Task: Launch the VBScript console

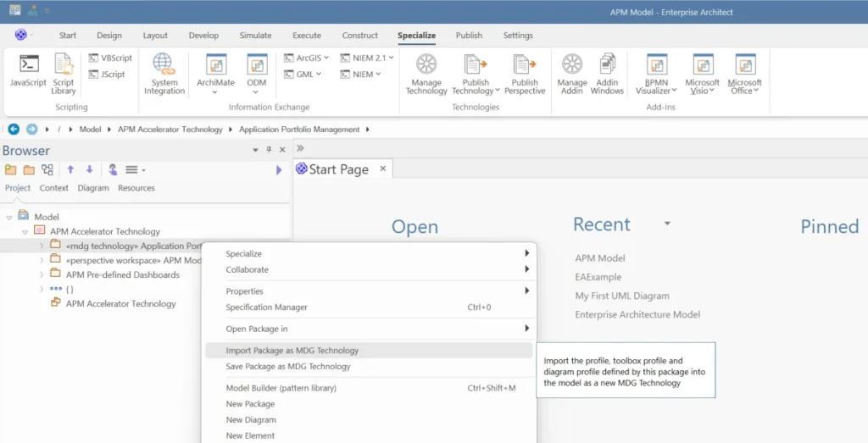Action: 110,58
